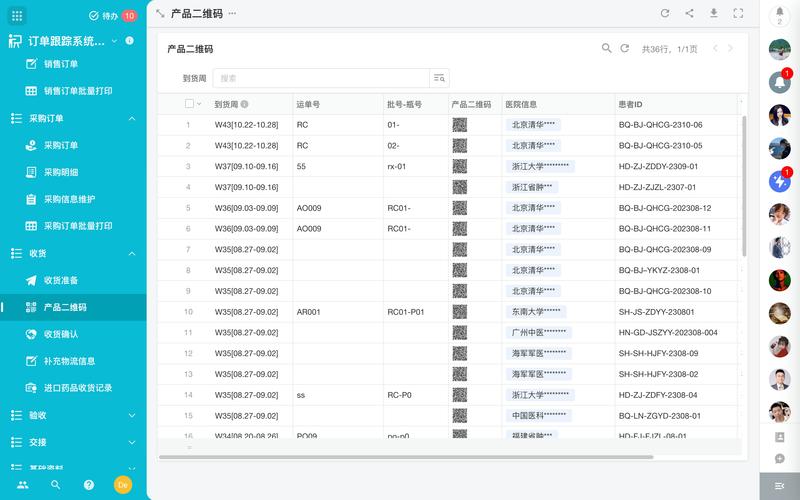Viewport: 800px width, 500px height.
Task: Collapse the 收货 group chevron
Action: pyautogui.click(x=132, y=254)
